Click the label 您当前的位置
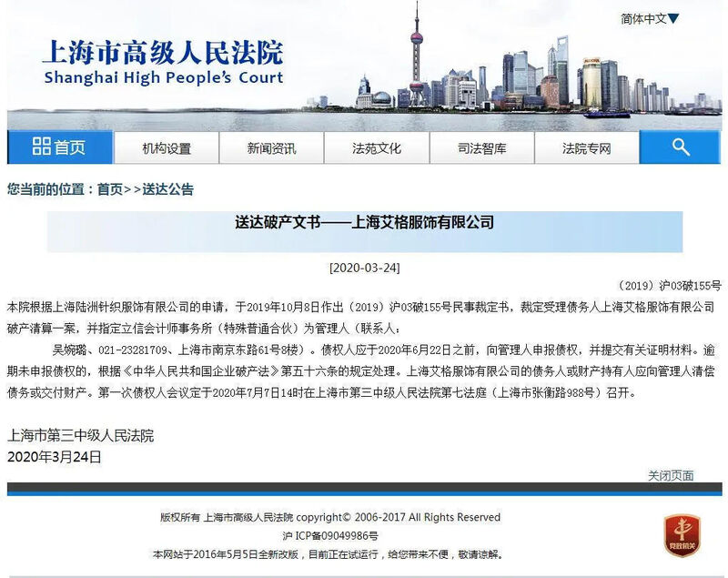728x578 pixels. pos(45,189)
